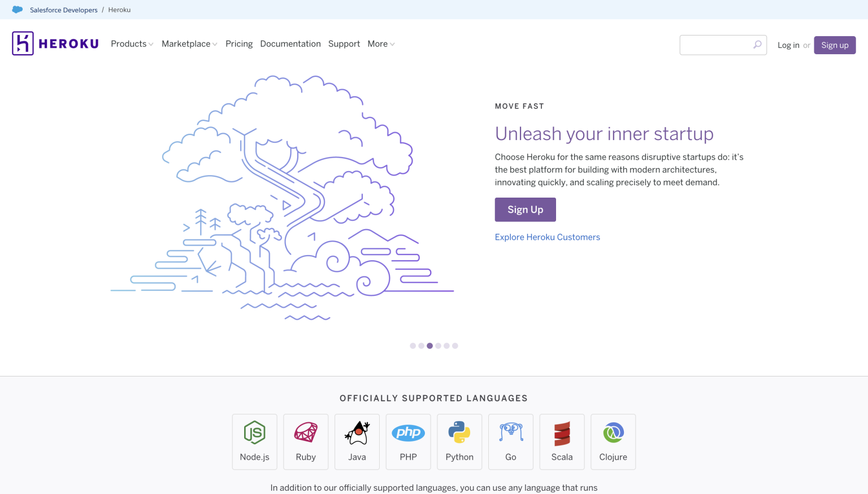868x494 pixels.
Task: Click the Salesforce cloud icon in the breadcrumb
Action: (x=17, y=9)
